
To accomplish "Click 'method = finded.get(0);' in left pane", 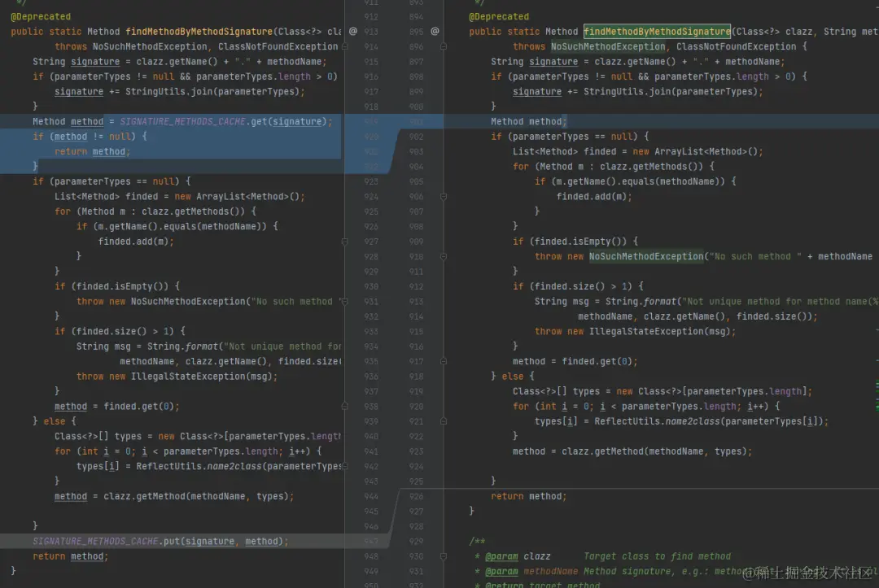I will coord(116,406).
